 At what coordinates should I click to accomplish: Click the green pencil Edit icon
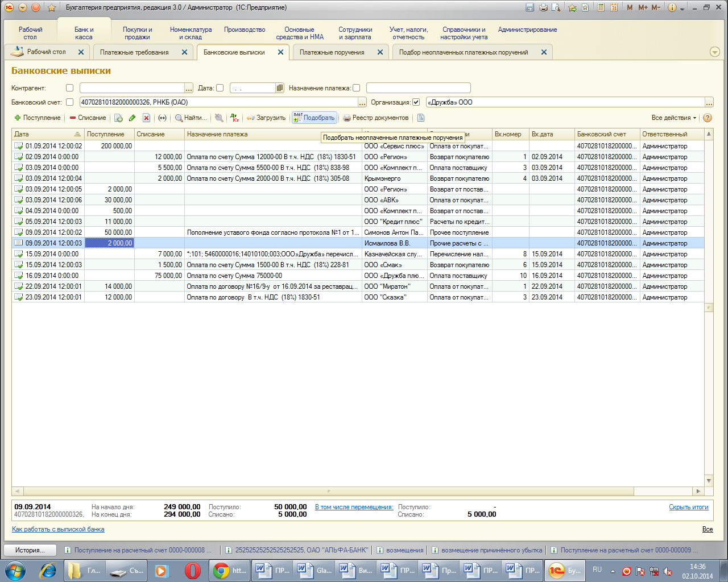pos(132,118)
